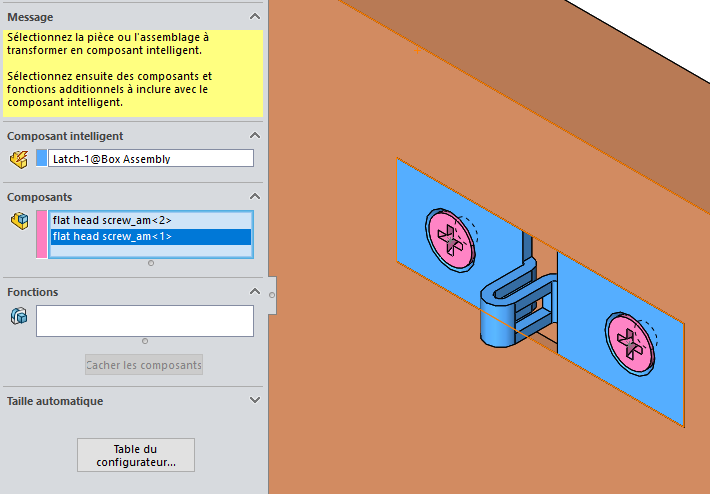Open Table du configurateur button
Image resolution: width=710 pixels, height=494 pixels.
point(136,455)
